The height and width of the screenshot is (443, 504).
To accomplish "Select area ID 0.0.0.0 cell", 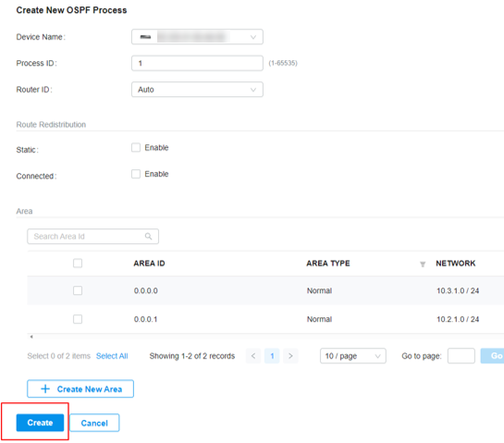I will [145, 290].
